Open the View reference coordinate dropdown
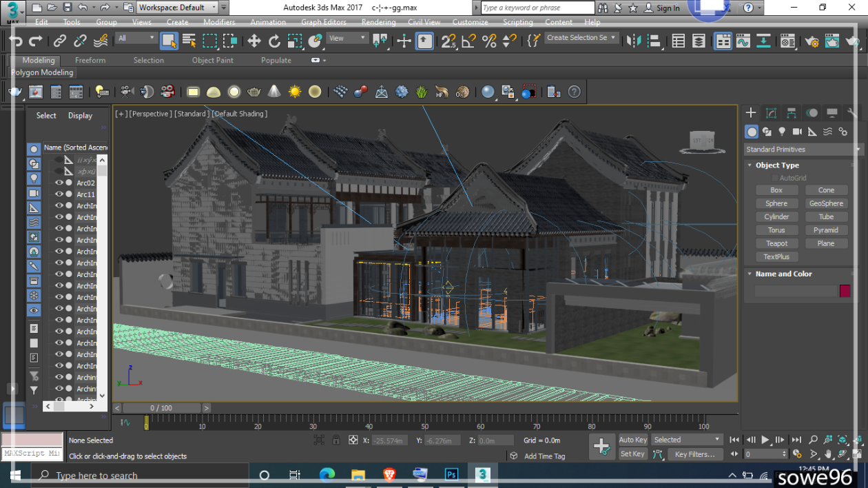 coord(347,39)
